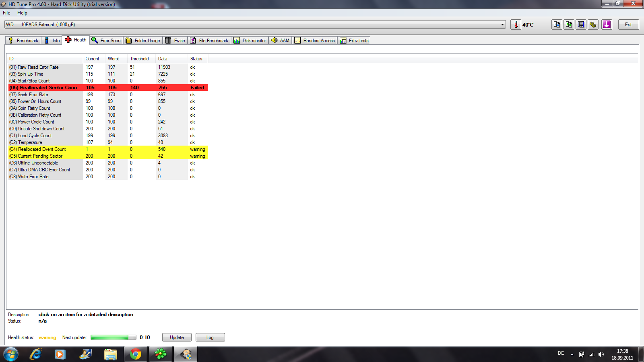644x362 pixels.
Task: Click the network signal tray icon
Action: 591,354
